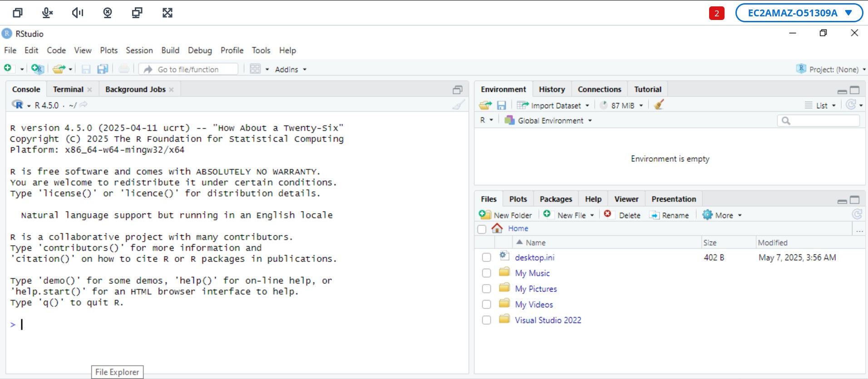The height and width of the screenshot is (379, 868).
Task: Open the My Pictures folder link
Action: click(x=536, y=289)
